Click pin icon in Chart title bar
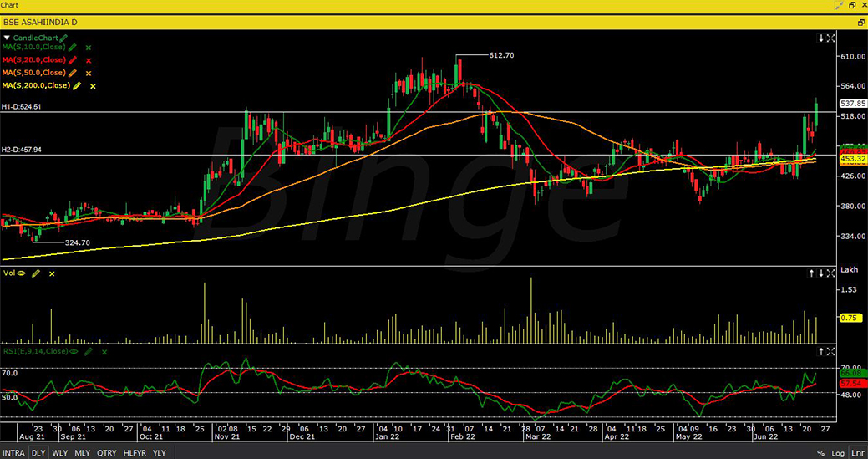This screenshot has width=868, height=459. (840, 5)
